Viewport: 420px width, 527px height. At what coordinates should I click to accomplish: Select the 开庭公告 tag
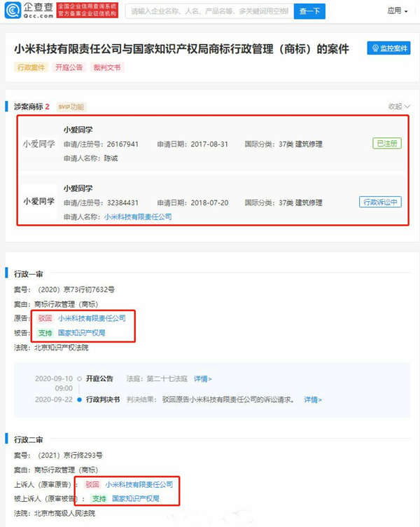pos(69,67)
